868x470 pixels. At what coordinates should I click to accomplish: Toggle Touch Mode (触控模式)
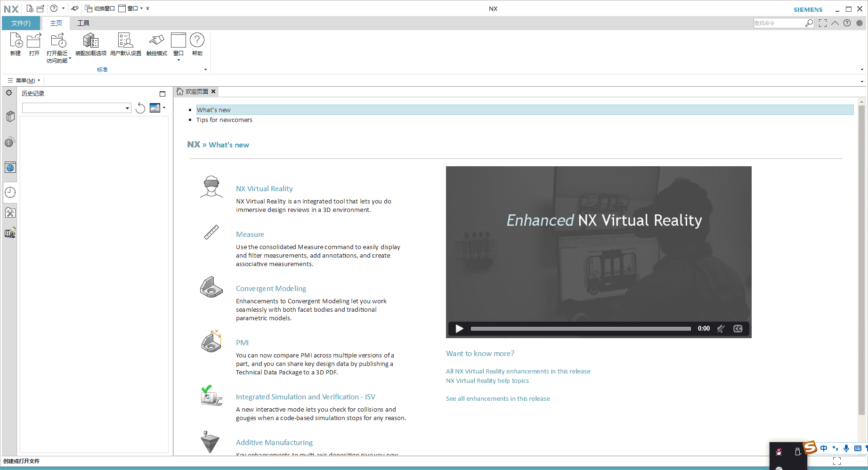coord(156,41)
